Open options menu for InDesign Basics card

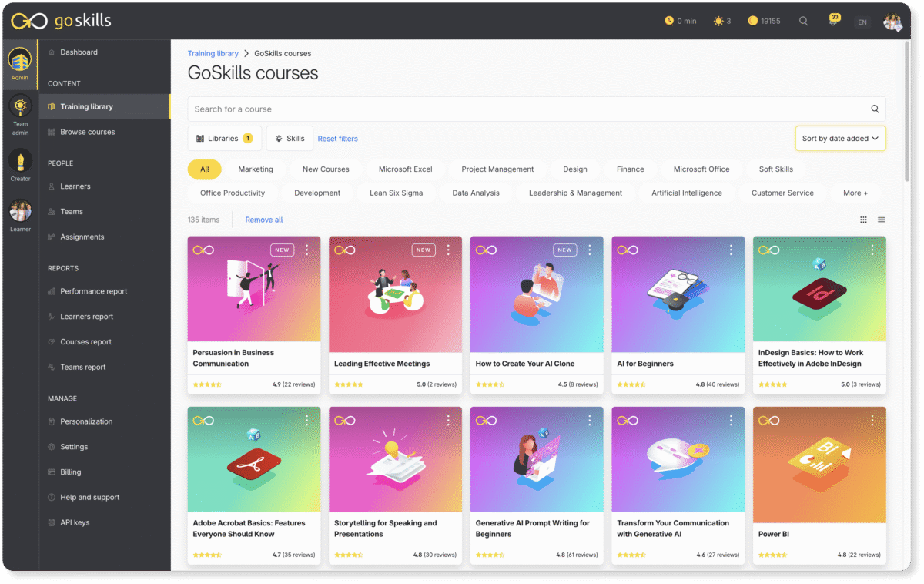tap(872, 250)
